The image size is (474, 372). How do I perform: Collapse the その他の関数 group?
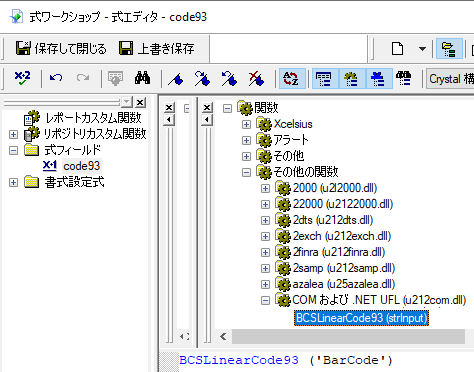click(246, 172)
